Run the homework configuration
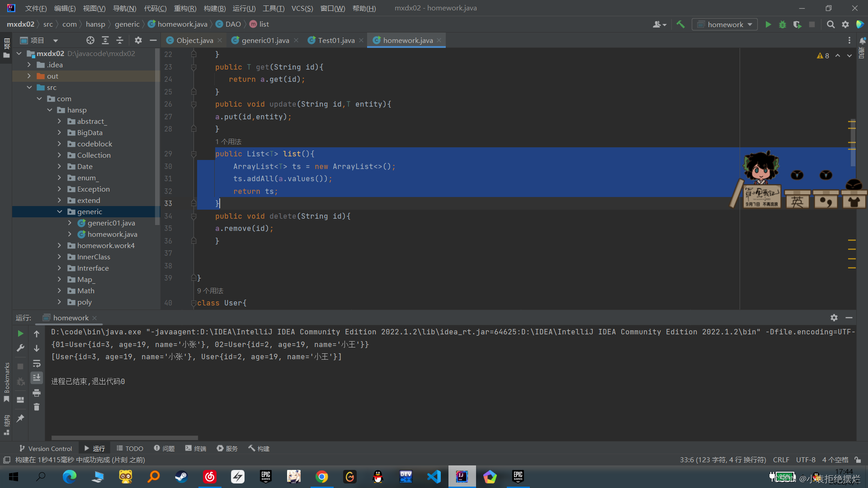 (x=768, y=24)
